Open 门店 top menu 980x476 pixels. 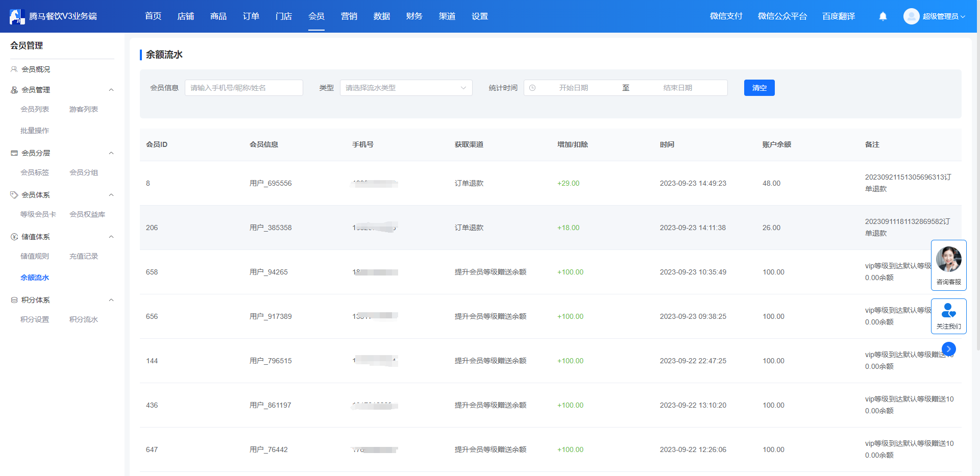click(284, 16)
